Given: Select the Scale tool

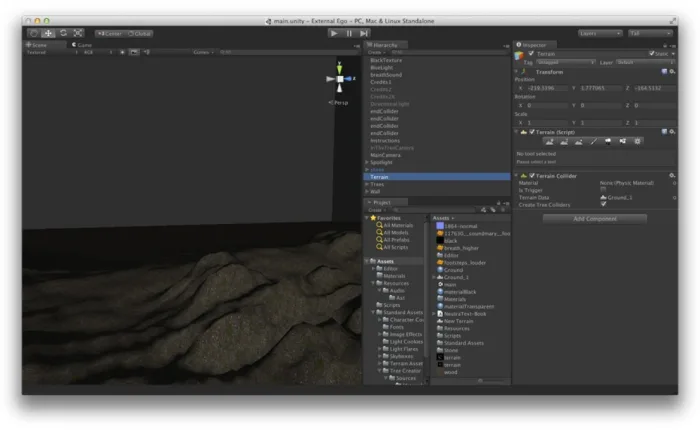Looking at the screenshot, I should 78,33.
